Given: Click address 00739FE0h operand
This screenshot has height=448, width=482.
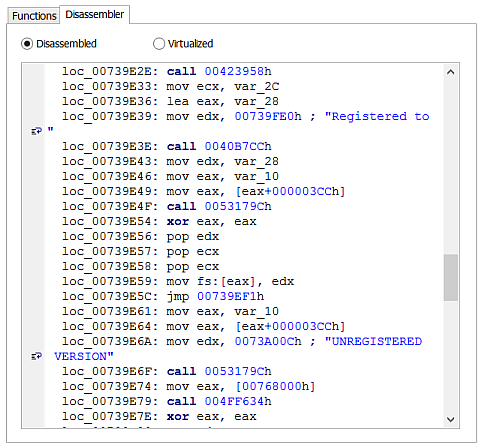Looking at the screenshot, I should [268, 116].
